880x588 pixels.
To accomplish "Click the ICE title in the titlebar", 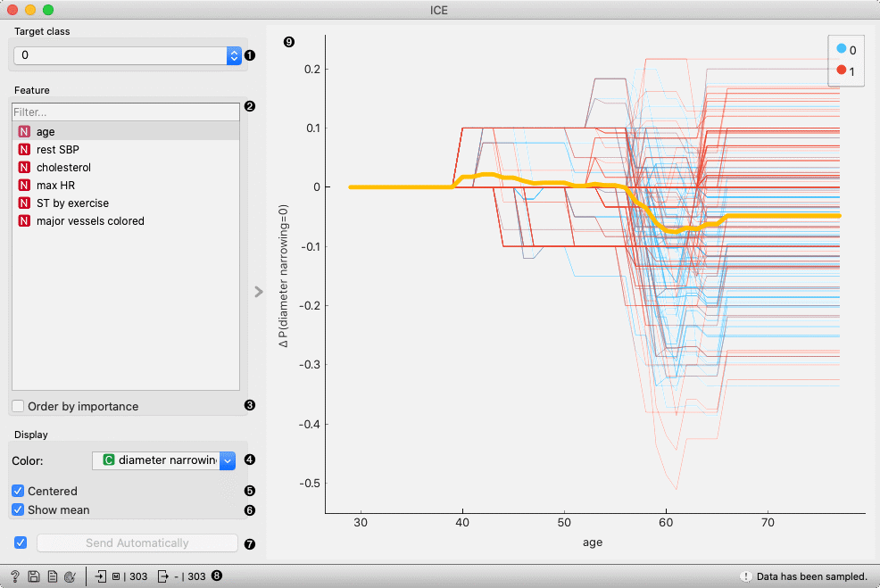I will [440, 10].
